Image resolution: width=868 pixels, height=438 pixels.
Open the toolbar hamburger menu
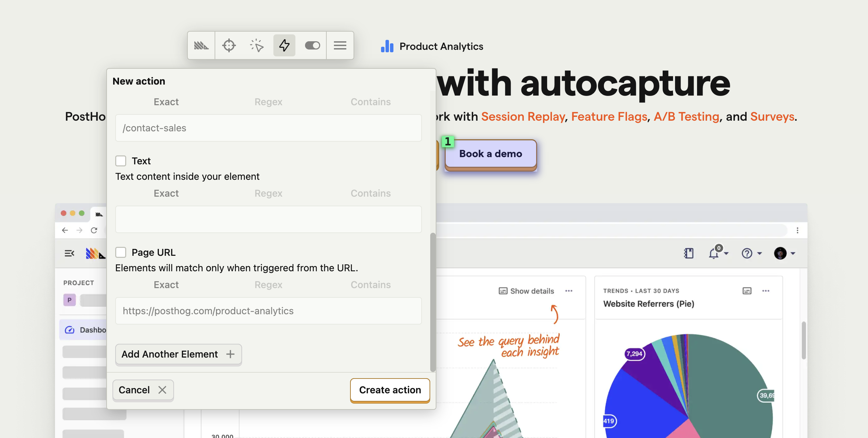pyautogui.click(x=340, y=45)
